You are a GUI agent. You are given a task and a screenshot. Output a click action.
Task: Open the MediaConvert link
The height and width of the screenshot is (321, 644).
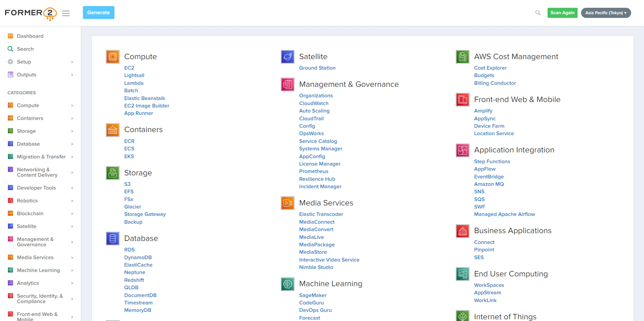coord(316,229)
